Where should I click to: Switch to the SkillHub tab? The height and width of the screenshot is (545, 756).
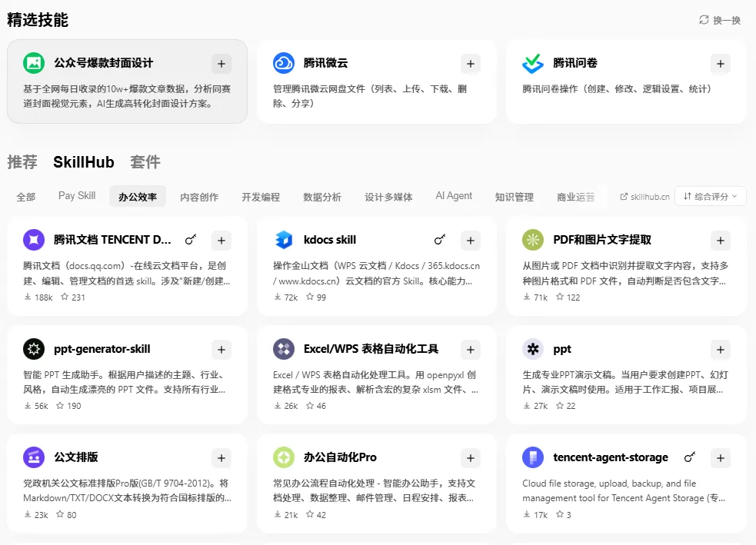point(83,162)
